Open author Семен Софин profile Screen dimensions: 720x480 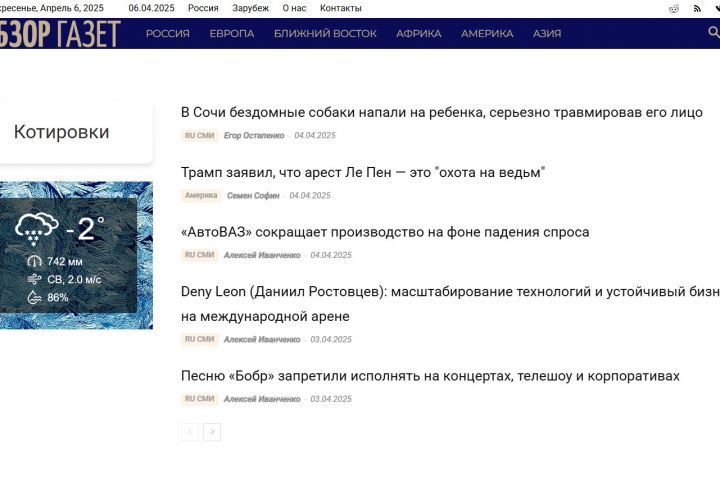pyautogui.click(x=253, y=195)
